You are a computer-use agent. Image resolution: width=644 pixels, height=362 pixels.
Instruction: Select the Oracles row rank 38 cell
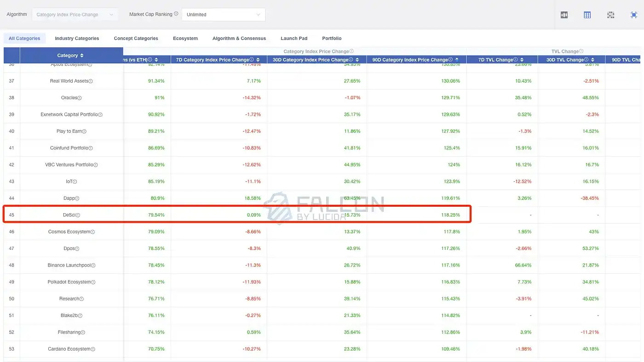click(x=11, y=98)
